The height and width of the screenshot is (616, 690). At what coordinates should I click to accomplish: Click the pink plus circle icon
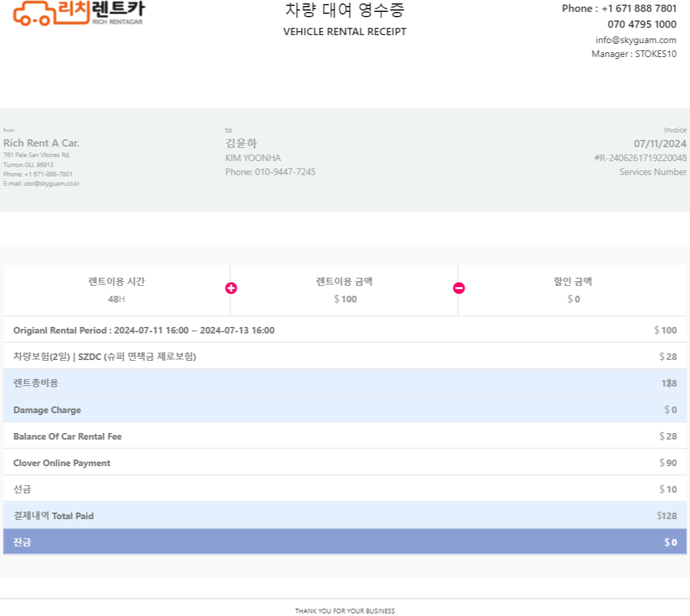[x=231, y=288]
